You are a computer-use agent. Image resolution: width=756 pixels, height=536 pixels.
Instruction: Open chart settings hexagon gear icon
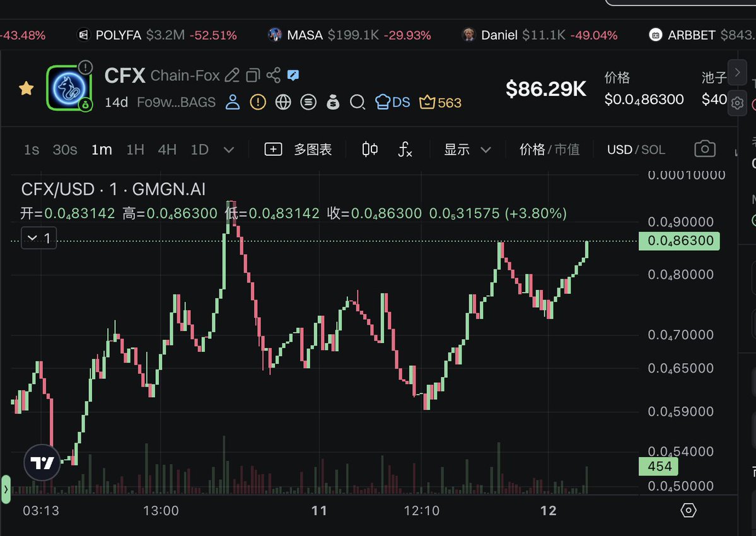tap(689, 510)
